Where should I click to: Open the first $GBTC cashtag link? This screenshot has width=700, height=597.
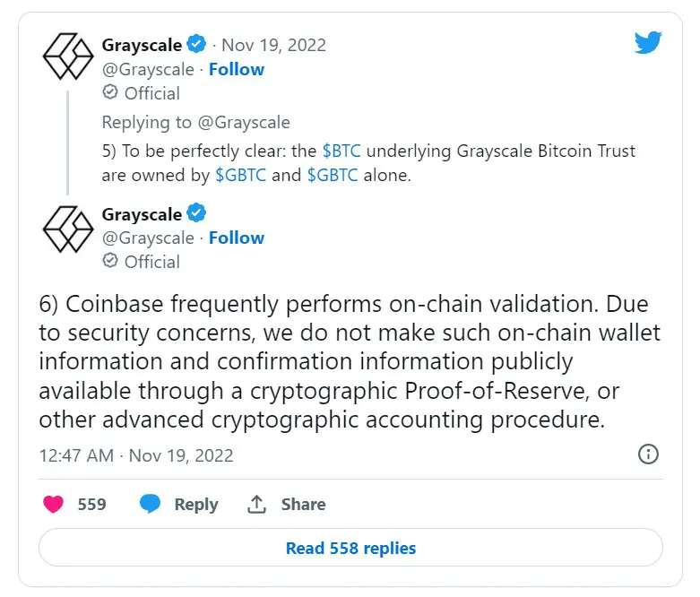(x=240, y=175)
